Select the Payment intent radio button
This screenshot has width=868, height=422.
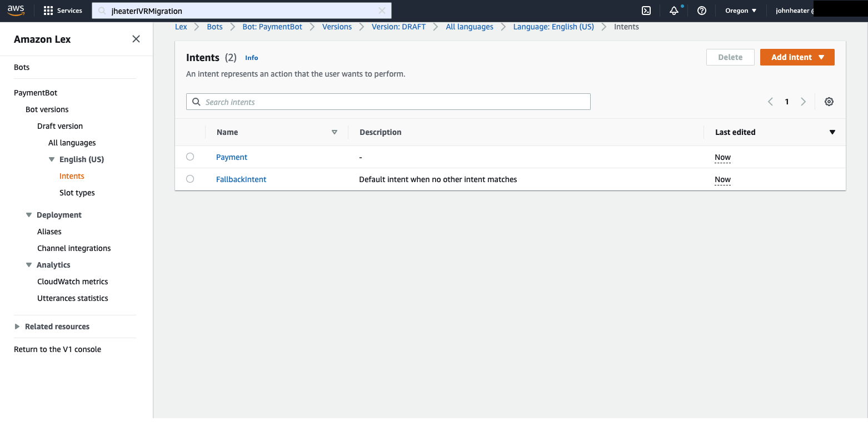click(190, 157)
